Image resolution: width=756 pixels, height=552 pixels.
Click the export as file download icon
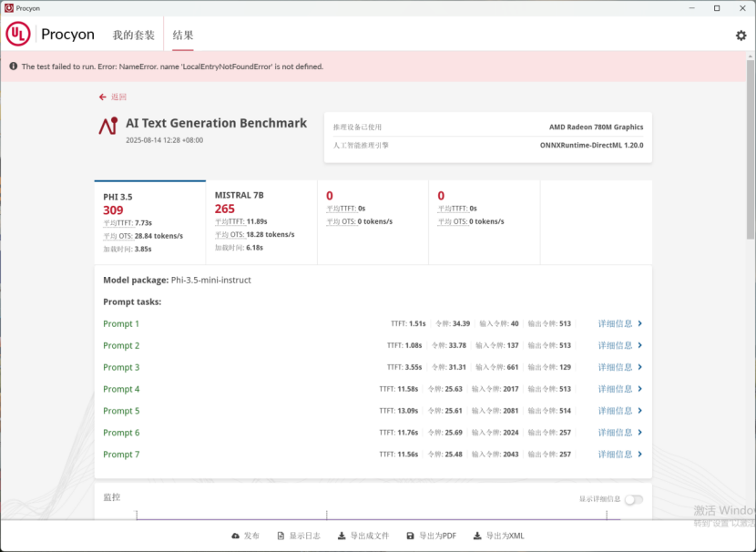(342, 537)
